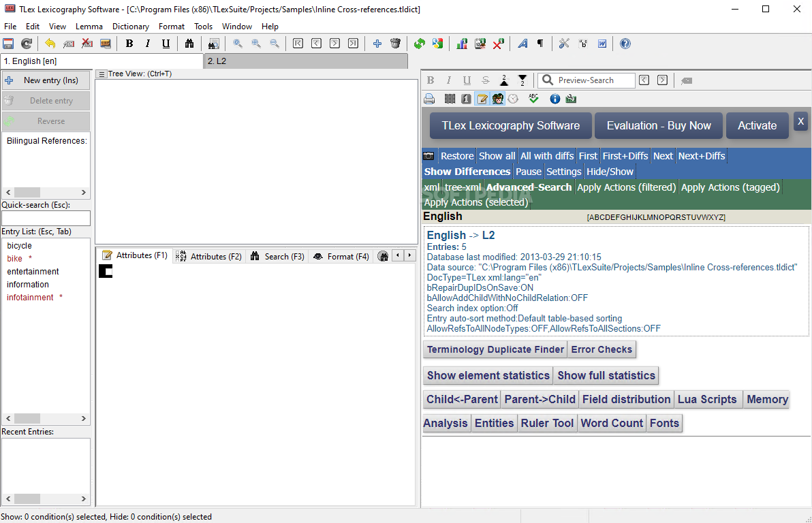Toggle the Tree View menu icon
This screenshot has width=812, height=523.
click(101, 74)
